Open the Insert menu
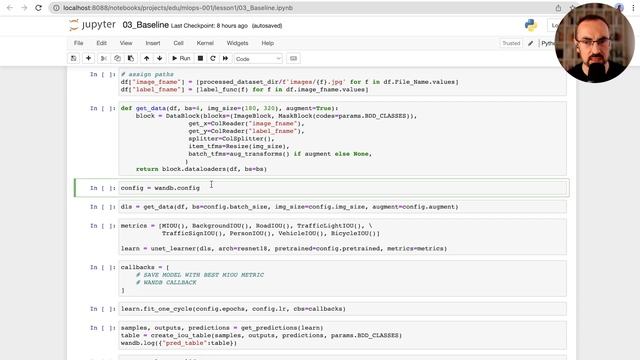The image size is (640, 360). 153,43
